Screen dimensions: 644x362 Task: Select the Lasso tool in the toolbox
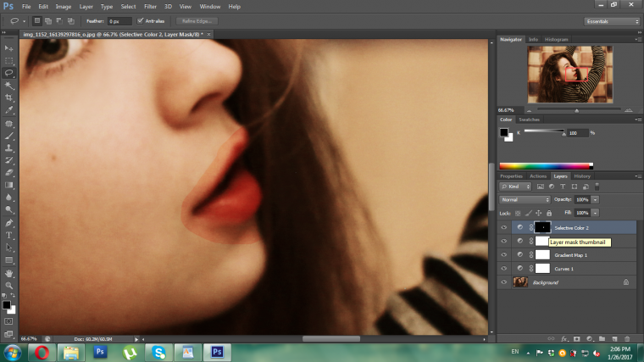point(8,73)
